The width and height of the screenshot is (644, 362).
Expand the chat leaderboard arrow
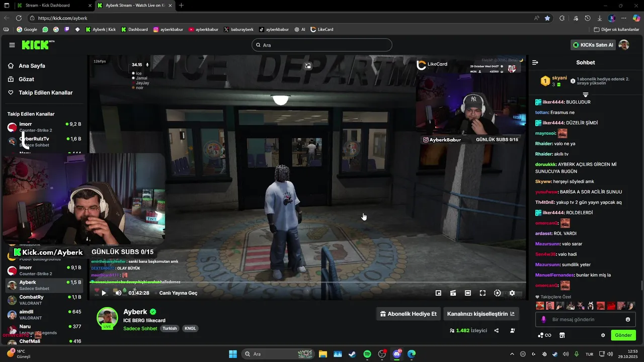[586, 95]
